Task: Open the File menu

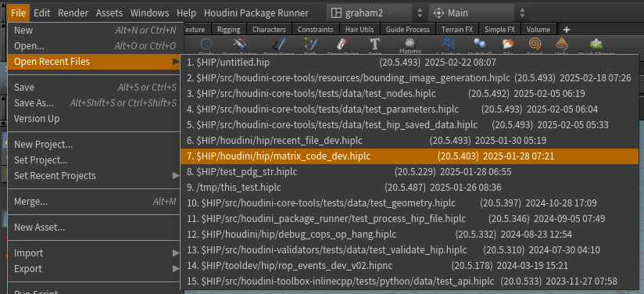Action: coord(19,13)
